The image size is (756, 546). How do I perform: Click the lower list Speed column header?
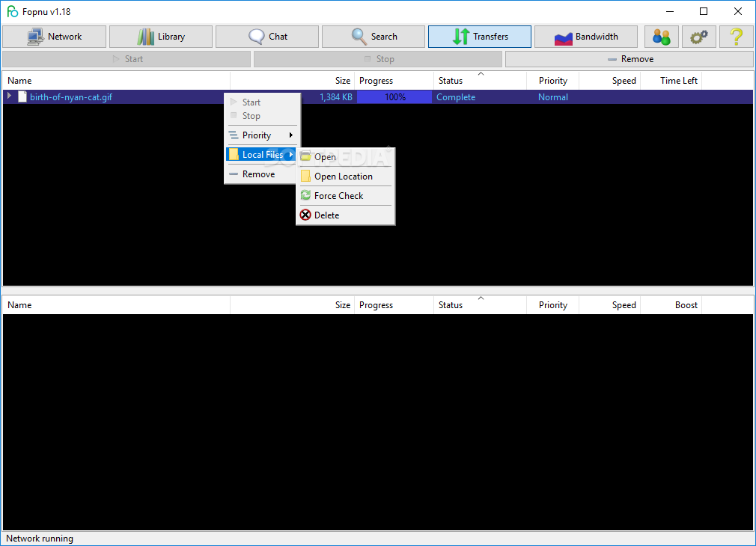[609, 305]
